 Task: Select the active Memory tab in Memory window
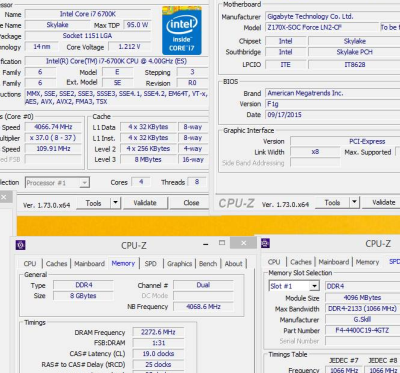coord(123,263)
